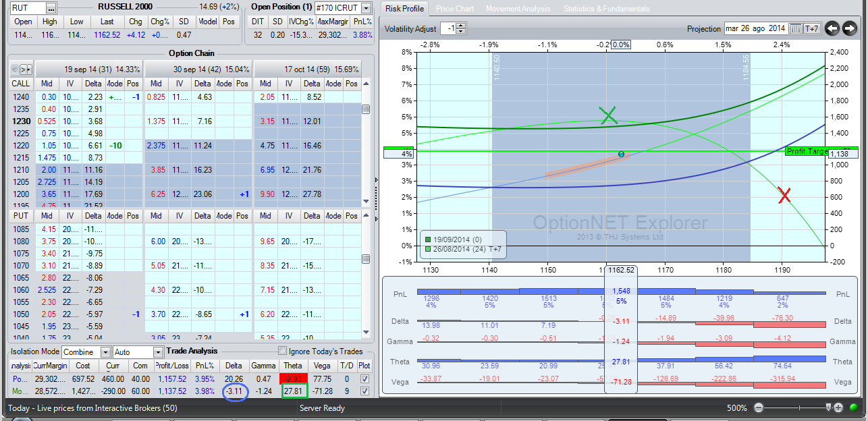
Task: Open the Movement Analysis tab
Action: 518,9
